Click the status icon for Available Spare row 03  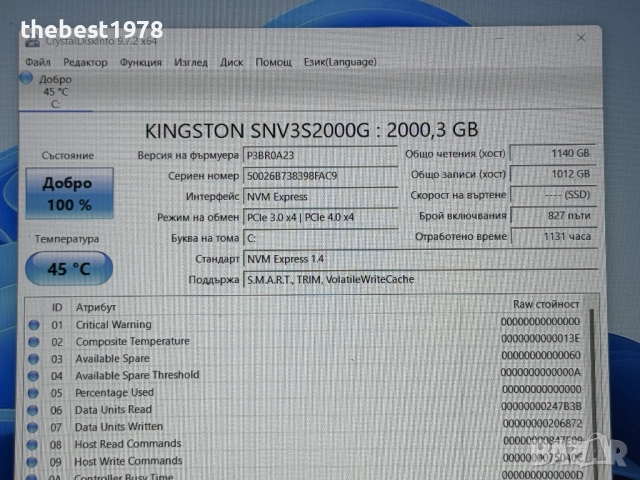[x=33, y=359]
